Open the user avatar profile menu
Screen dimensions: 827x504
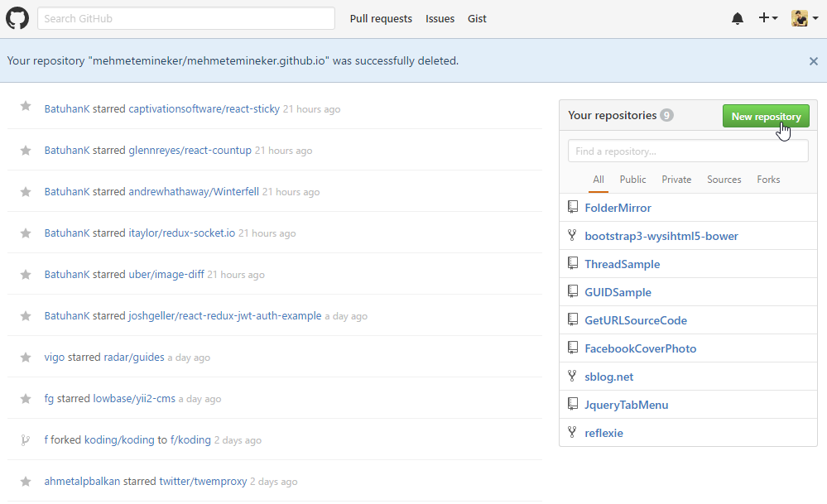(805, 18)
